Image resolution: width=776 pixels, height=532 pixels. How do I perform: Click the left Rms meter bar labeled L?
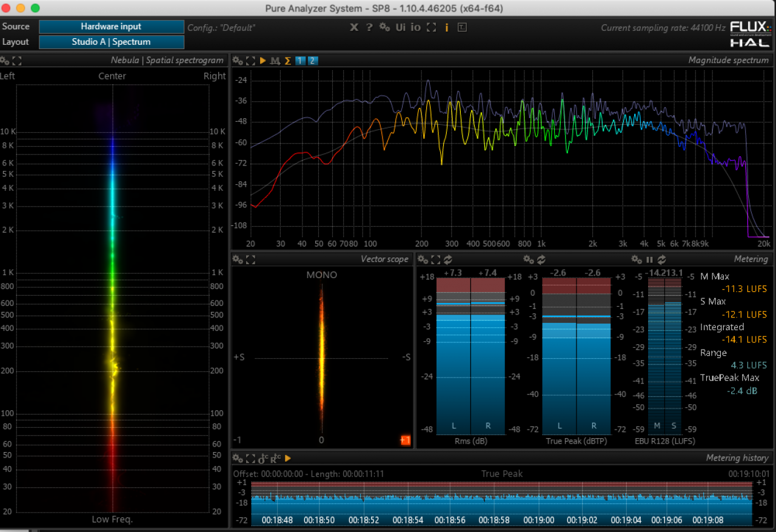point(453,356)
